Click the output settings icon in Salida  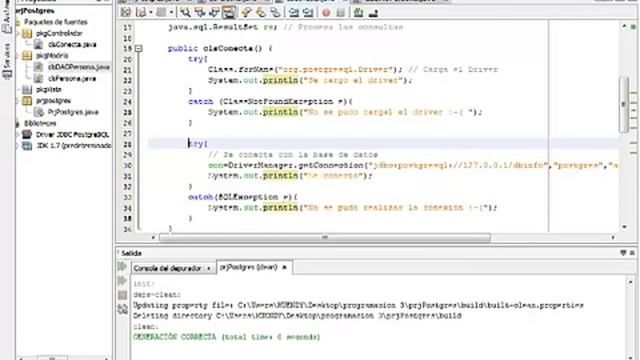pyautogui.click(x=122, y=309)
